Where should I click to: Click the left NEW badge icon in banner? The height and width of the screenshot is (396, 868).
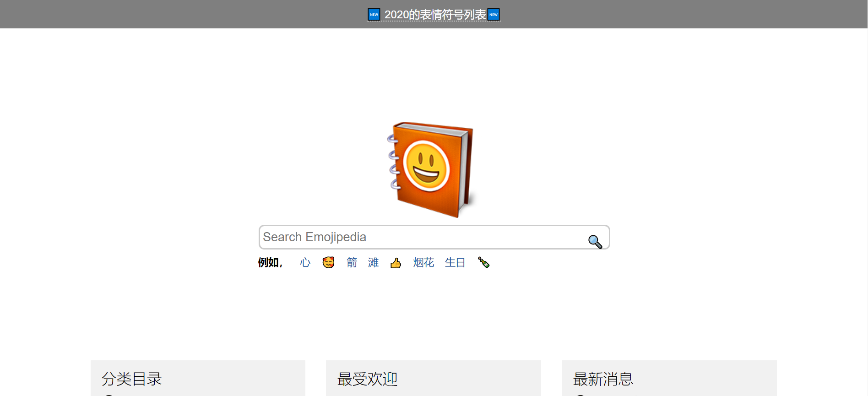click(374, 15)
